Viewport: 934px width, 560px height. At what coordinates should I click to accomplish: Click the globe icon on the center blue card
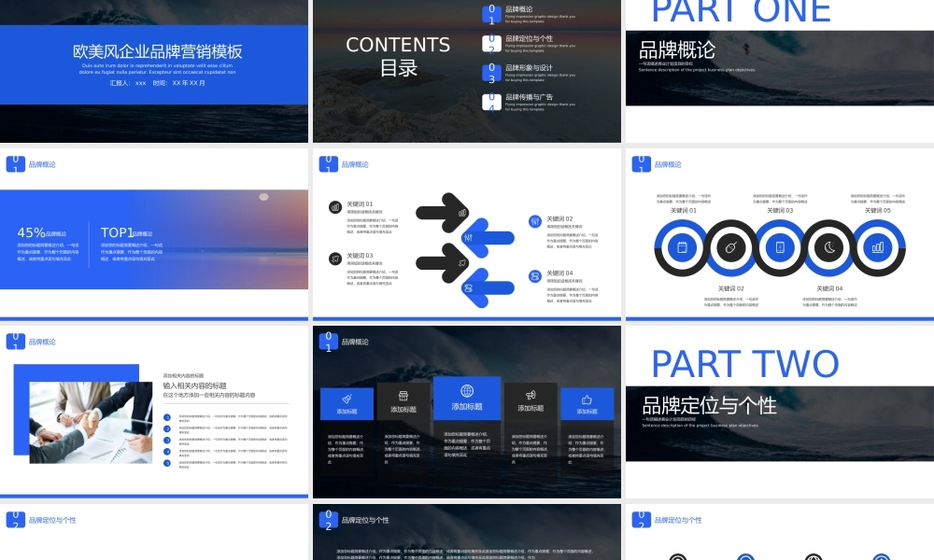(x=467, y=390)
